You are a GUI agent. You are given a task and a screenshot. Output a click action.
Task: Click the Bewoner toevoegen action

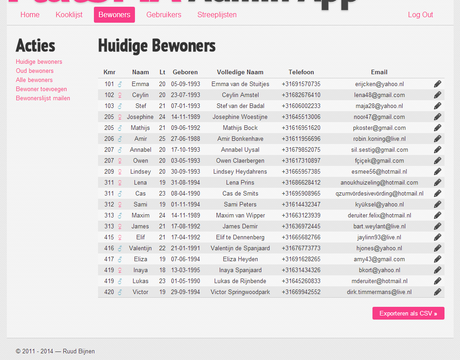tap(41, 89)
